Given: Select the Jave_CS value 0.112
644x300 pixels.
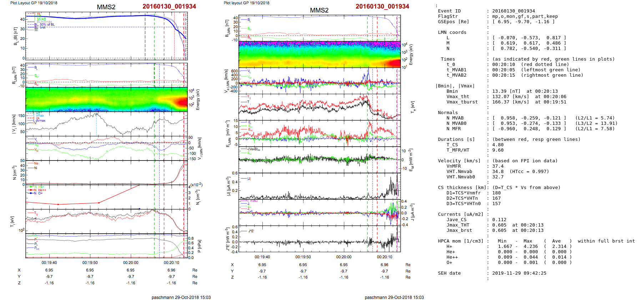Looking at the screenshot, I should [499, 220].
